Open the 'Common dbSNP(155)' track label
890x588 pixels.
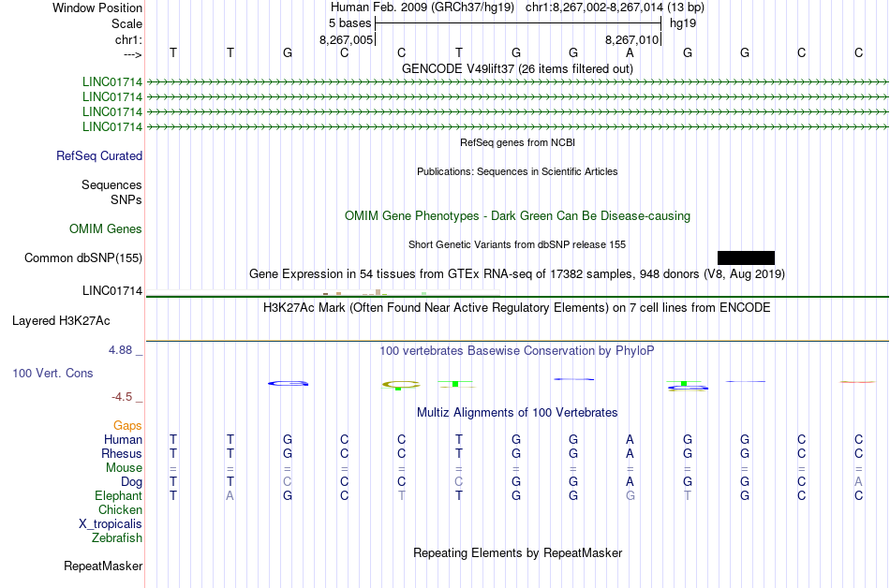point(82,258)
